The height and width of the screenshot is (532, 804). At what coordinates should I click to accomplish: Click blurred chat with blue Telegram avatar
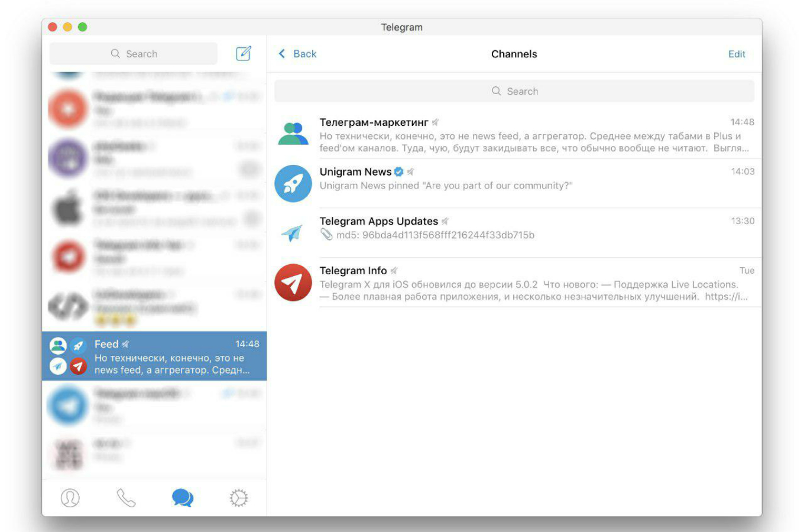[154, 406]
